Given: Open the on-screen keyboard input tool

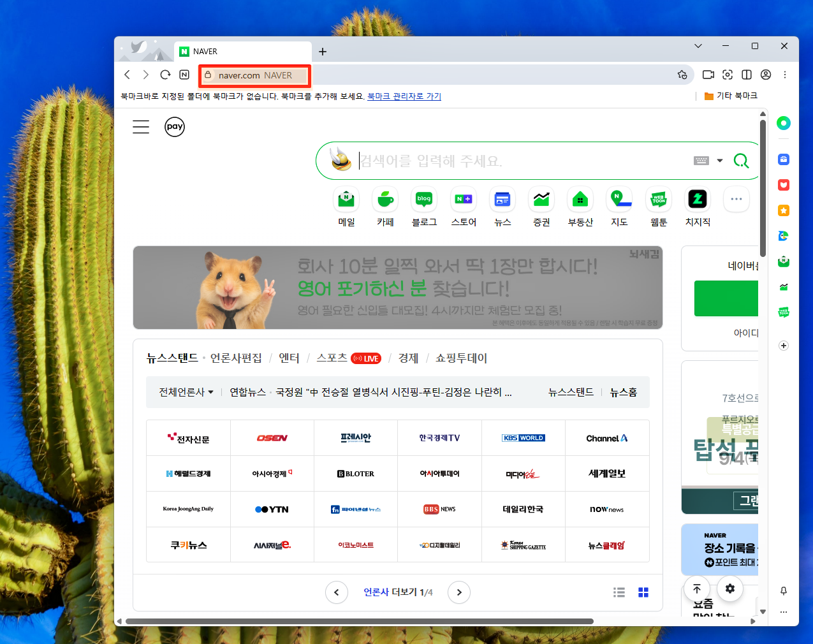Looking at the screenshot, I should coord(701,161).
